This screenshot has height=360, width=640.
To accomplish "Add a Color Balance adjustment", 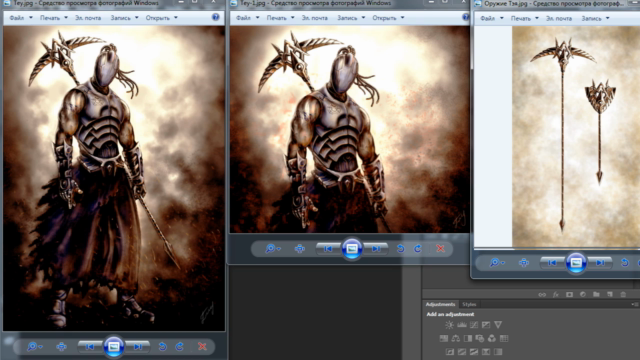I will click(x=456, y=338).
